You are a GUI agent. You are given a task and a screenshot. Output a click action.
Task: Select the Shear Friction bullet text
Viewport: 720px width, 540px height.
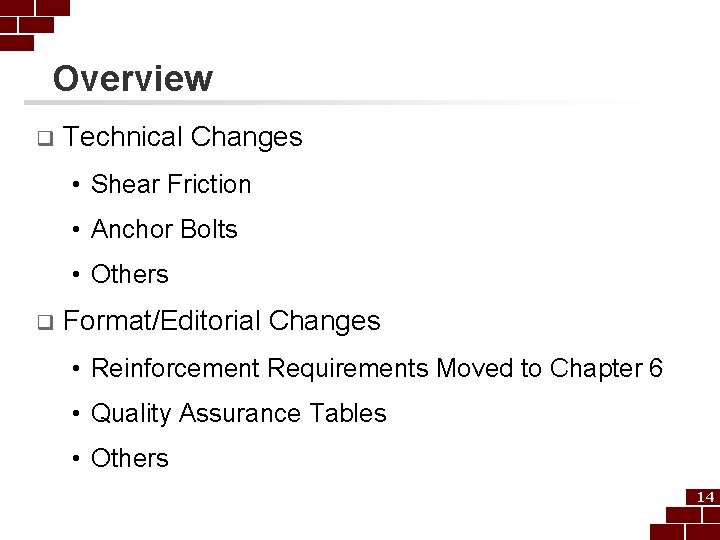click(x=171, y=184)
